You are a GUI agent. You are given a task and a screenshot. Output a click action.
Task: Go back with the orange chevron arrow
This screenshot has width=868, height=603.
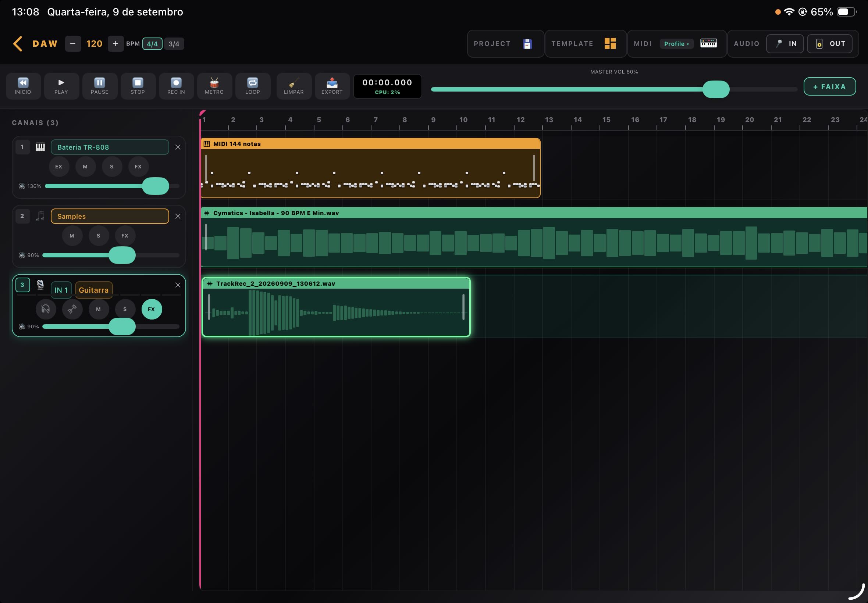(x=17, y=44)
